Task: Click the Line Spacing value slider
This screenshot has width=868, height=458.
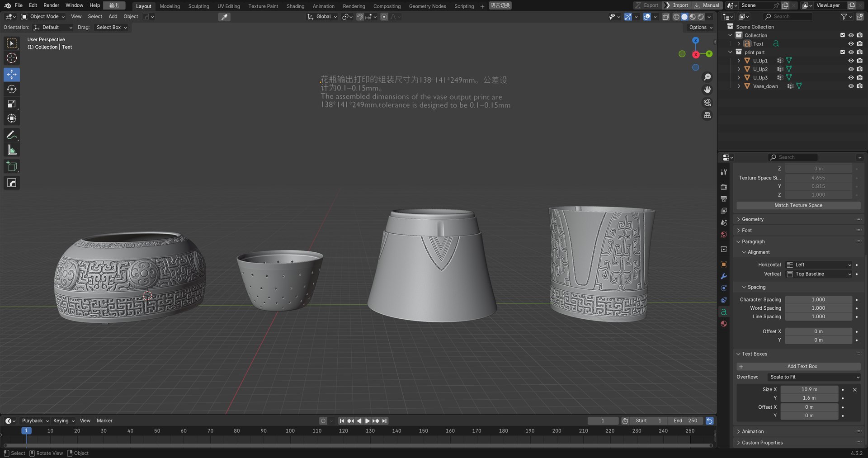Action: [818, 317]
